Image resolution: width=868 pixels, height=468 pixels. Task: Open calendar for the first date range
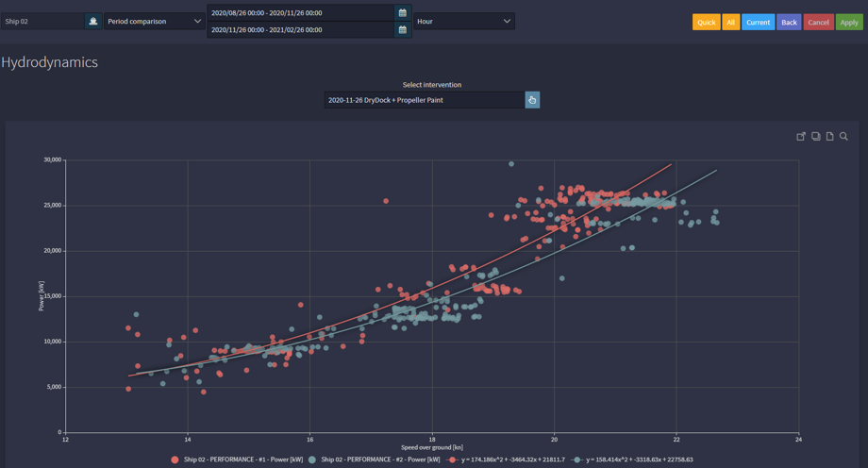click(x=402, y=13)
